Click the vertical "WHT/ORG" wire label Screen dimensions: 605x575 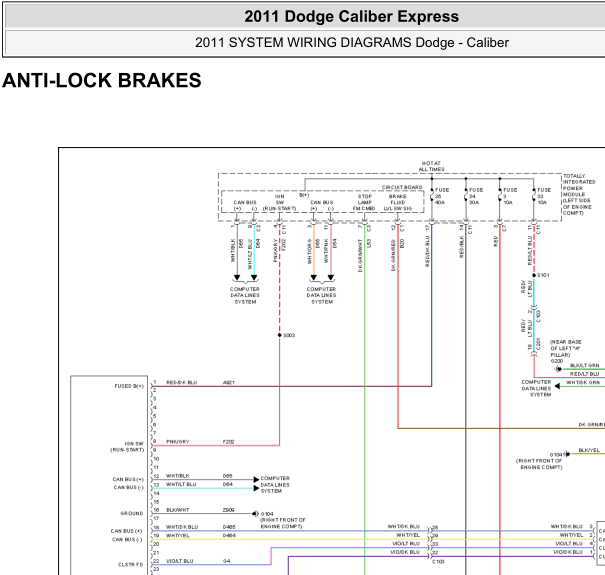click(x=309, y=252)
